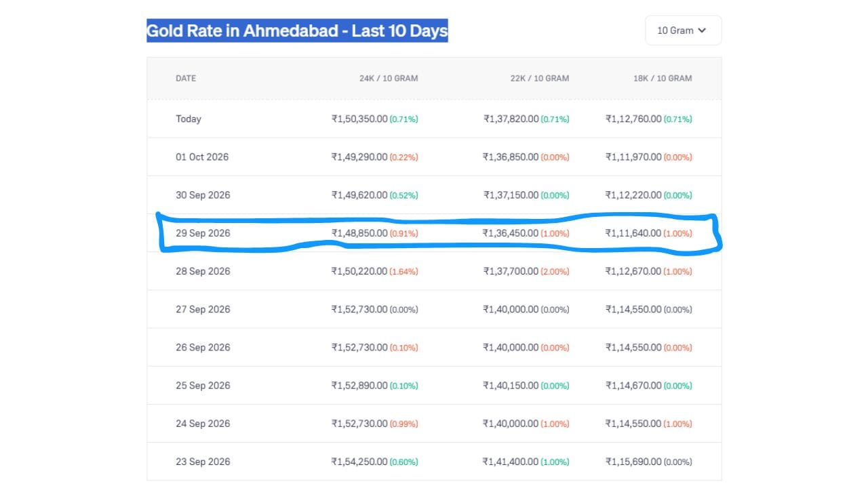Click the ₹1,12,760.00 18K price for Today

pos(633,119)
